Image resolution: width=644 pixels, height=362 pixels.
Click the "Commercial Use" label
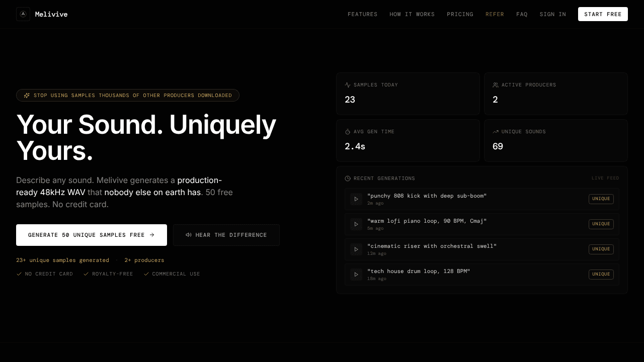pyautogui.click(x=176, y=274)
